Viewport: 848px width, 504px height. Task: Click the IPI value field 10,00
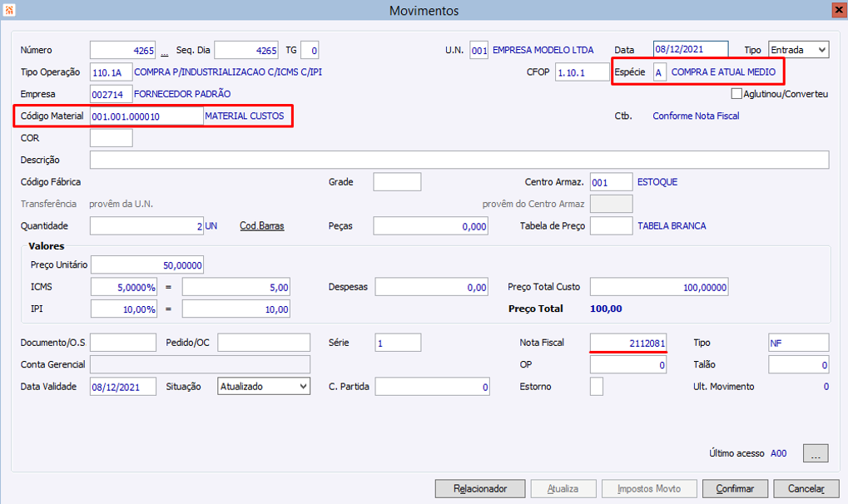pos(236,309)
